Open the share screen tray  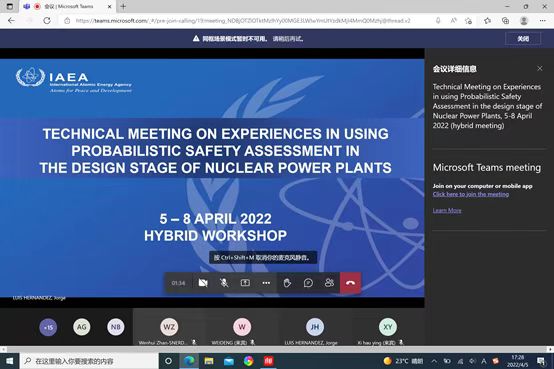pos(245,283)
